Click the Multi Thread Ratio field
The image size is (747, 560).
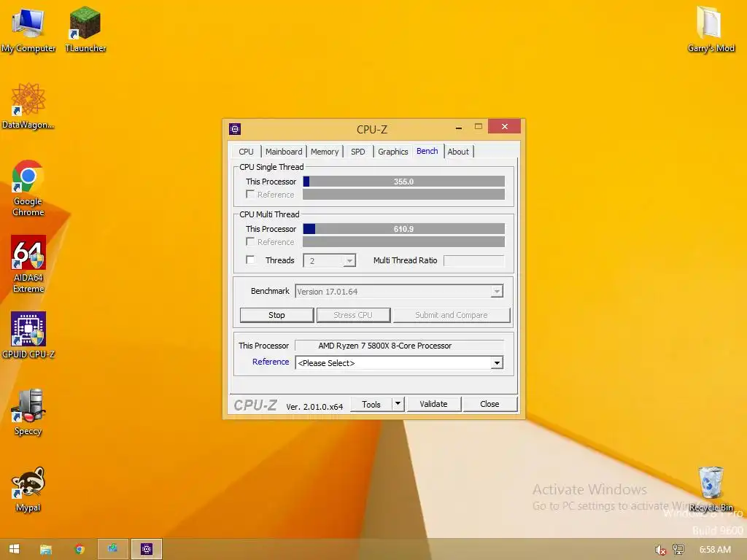coord(473,260)
